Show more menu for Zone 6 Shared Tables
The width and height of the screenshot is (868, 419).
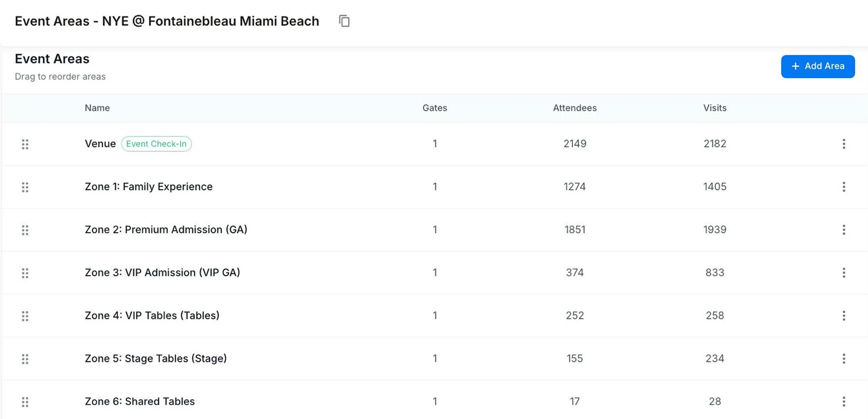point(844,401)
